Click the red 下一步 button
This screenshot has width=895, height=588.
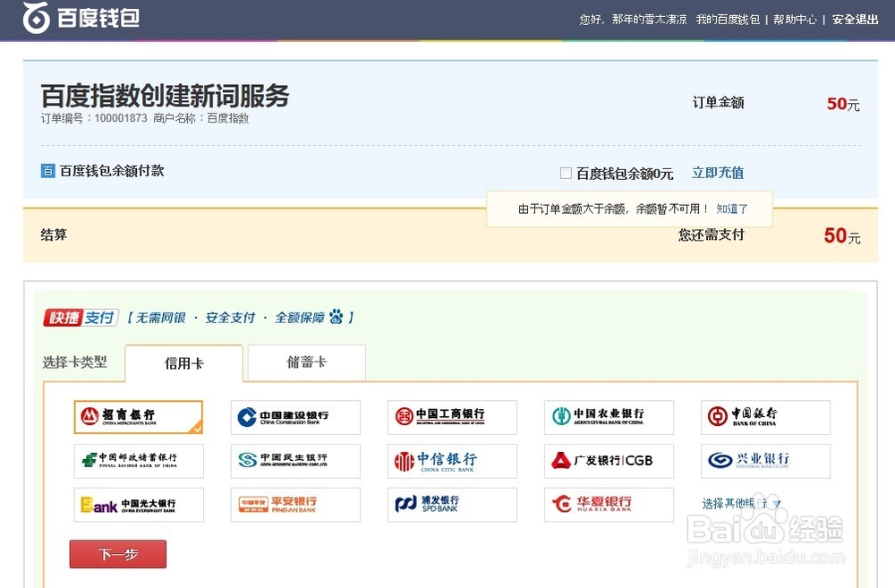click(x=118, y=554)
